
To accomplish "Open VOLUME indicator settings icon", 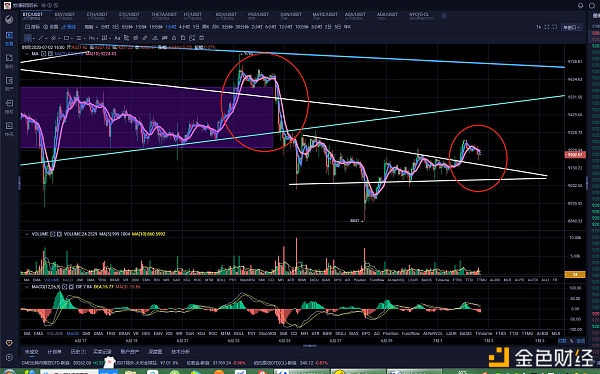I will pos(52,234).
